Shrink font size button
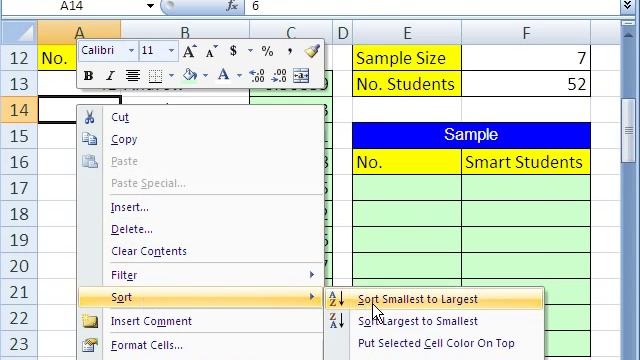 coord(211,51)
